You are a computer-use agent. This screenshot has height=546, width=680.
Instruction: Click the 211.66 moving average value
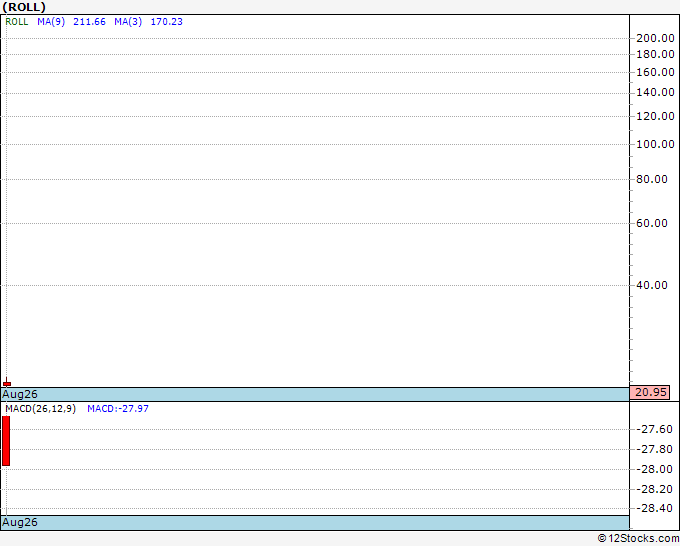(89, 22)
